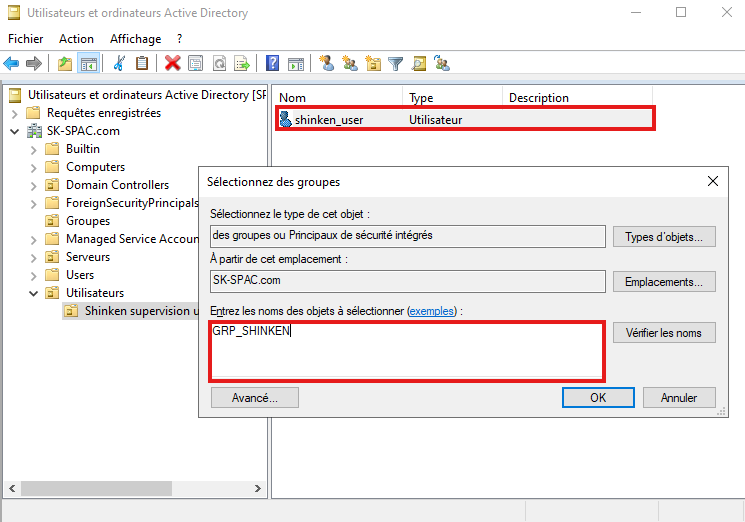Click the object names input field with GRP_SHINKEN
This screenshot has height=522, width=745.
click(406, 352)
